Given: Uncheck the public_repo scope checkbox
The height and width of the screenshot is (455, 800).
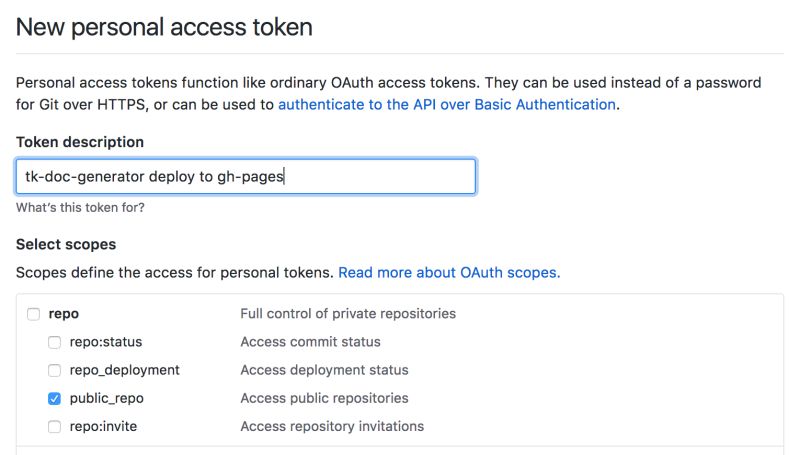Looking at the screenshot, I should click(55, 398).
